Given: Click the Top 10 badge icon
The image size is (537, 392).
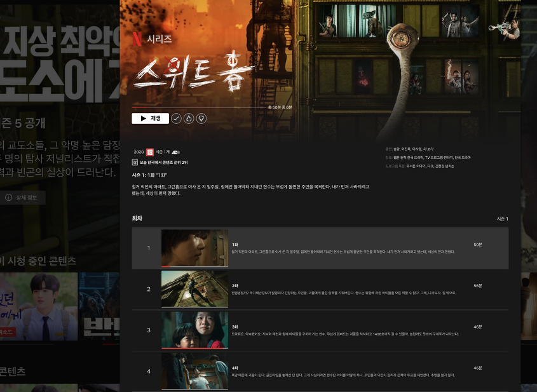Looking at the screenshot, I should click(134, 163).
